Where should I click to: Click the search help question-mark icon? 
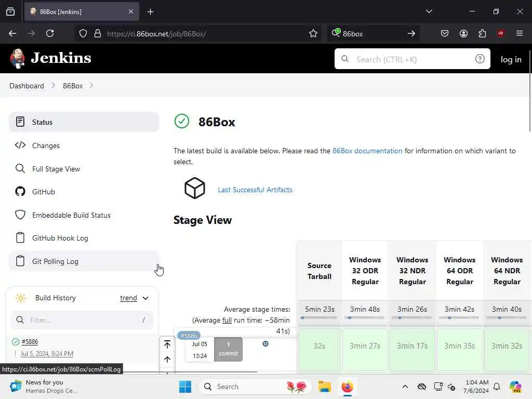click(480, 59)
